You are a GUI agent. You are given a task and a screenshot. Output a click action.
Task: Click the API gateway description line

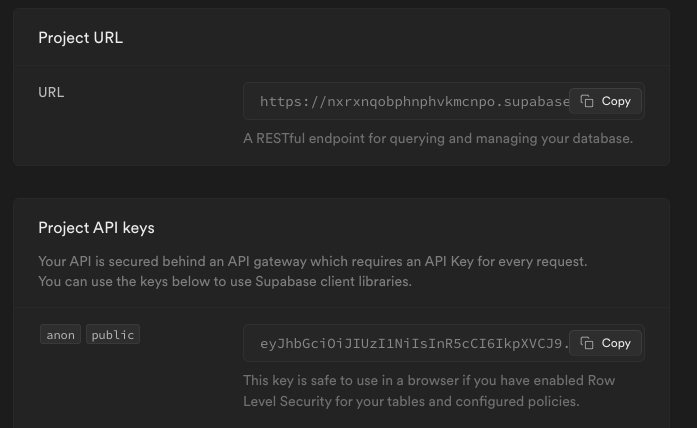pos(312,261)
